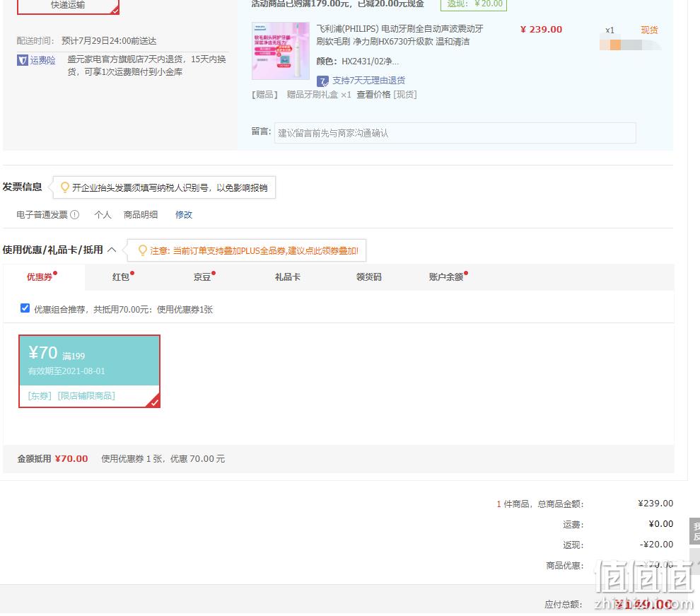Click the 金额抵用 ¥70.00 amount

coord(71,459)
